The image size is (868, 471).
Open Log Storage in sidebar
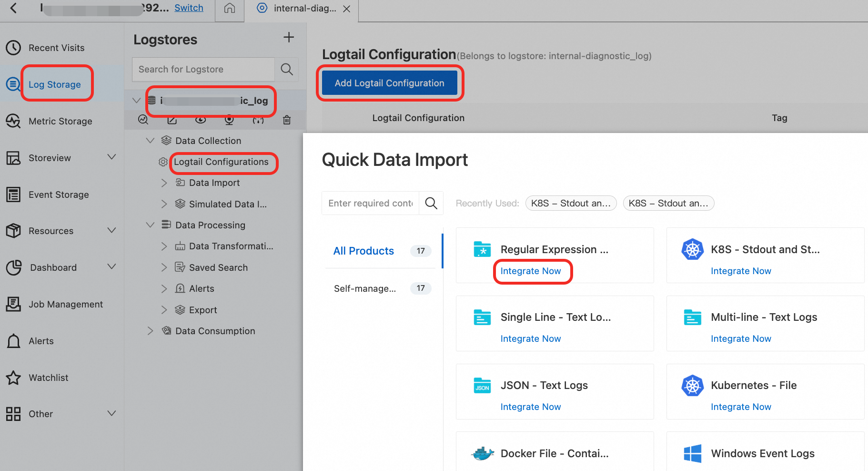[x=54, y=84]
